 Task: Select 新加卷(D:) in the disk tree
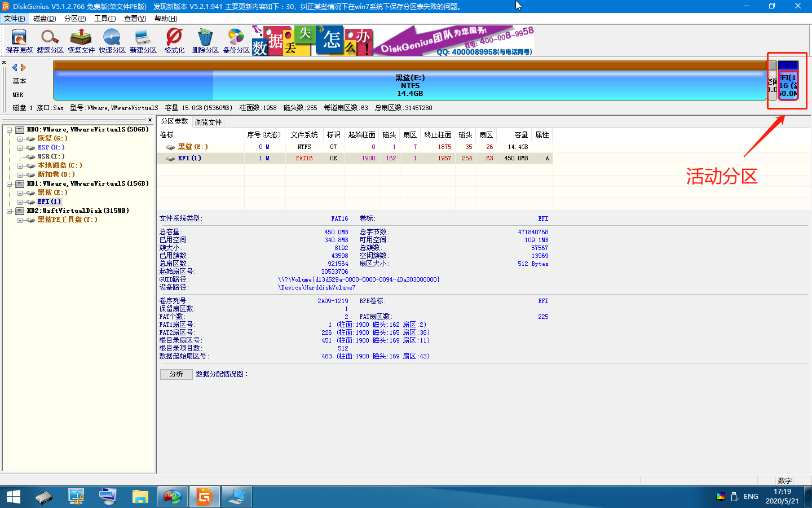[56, 174]
